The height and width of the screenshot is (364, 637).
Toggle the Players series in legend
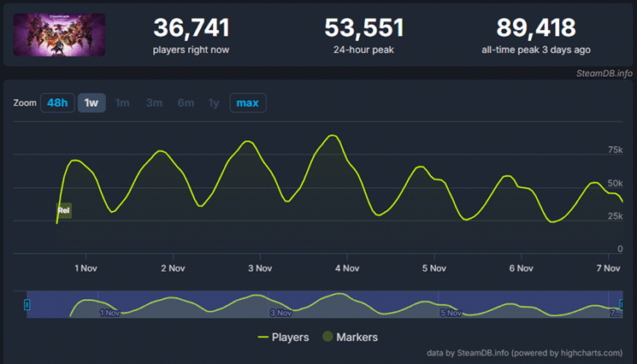coord(284,337)
